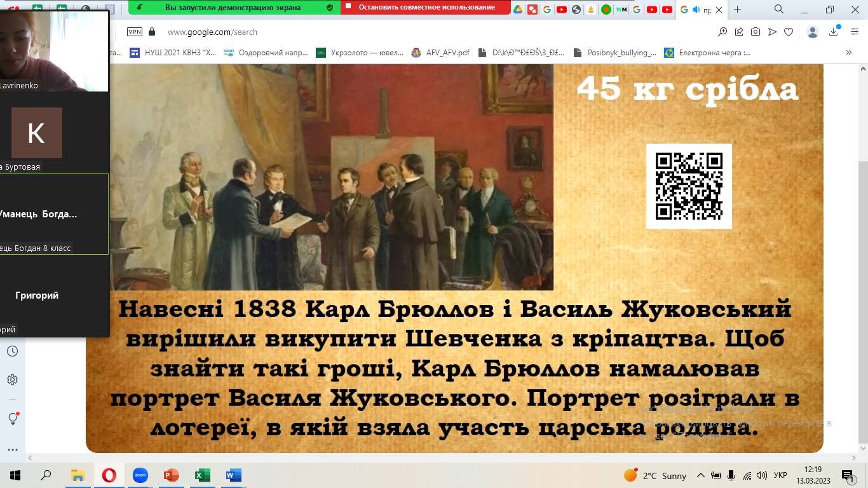The image size is (868, 488).
Task: Click the Stop screen sharing red button
Action: (x=425, y=8)
